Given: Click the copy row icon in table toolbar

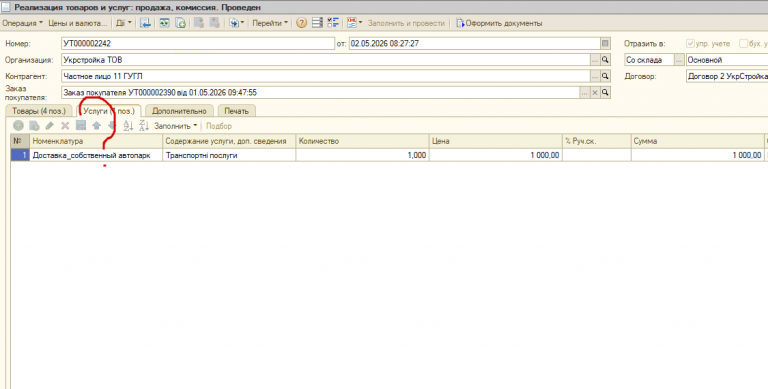Looking at the screenshot, I should click(34, 126).
